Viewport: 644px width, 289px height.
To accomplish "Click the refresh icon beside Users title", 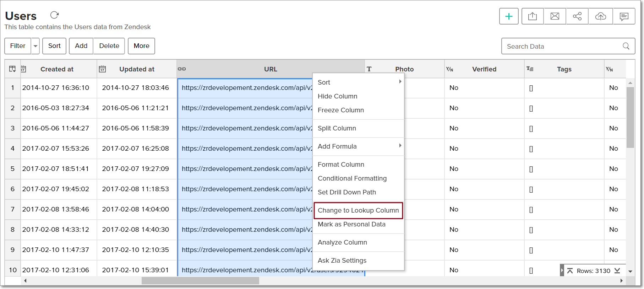I will click(54, 15).
